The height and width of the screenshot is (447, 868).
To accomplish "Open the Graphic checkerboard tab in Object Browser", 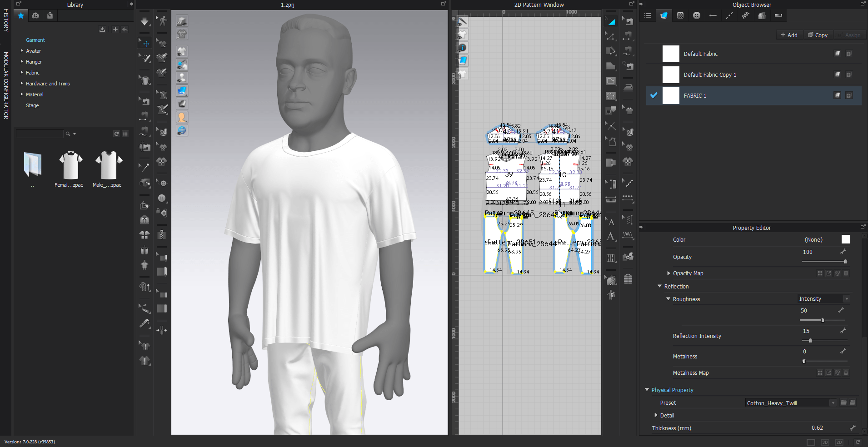I will [x=680, y=15].
